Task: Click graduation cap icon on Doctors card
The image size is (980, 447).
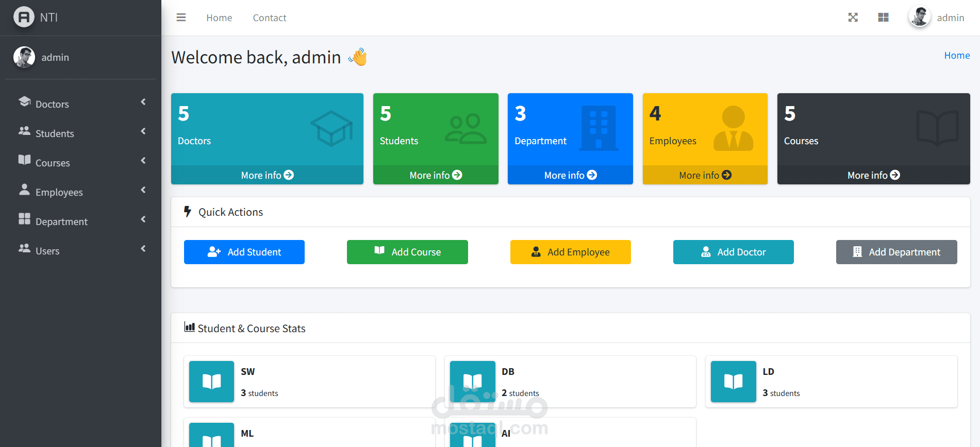Action: coord(331,128)
